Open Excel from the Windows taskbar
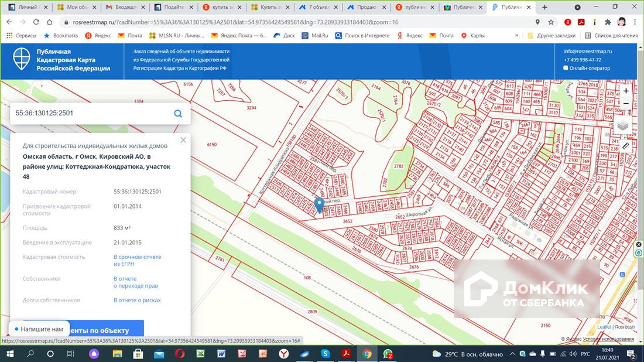 pyautogui.click(x=200, y=354)
